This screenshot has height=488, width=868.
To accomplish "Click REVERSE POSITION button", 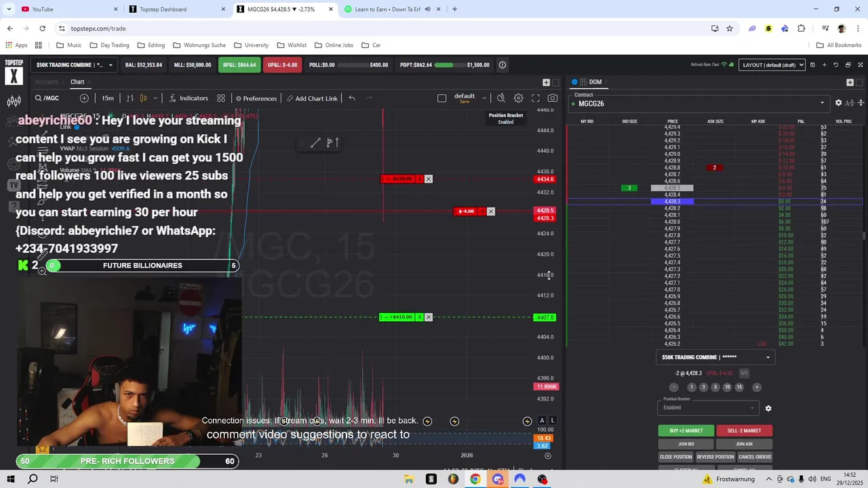I will [715, 457].
